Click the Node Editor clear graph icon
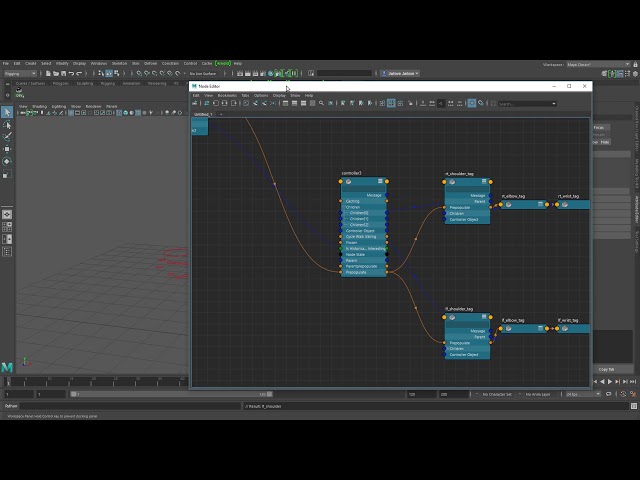The width and height of the screenshot is (640, 480). click(246, 103)
